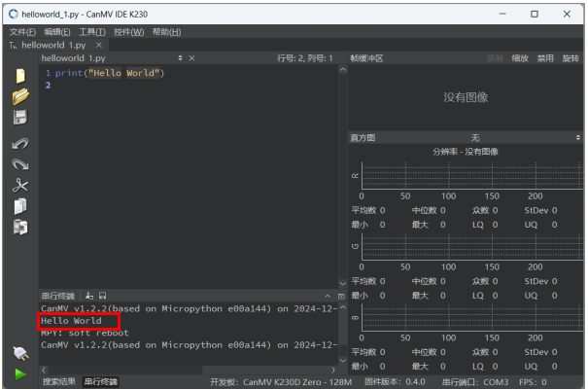The image size is (588, 390).
Task: Click the 禁用 disable button
Action: 545,58
